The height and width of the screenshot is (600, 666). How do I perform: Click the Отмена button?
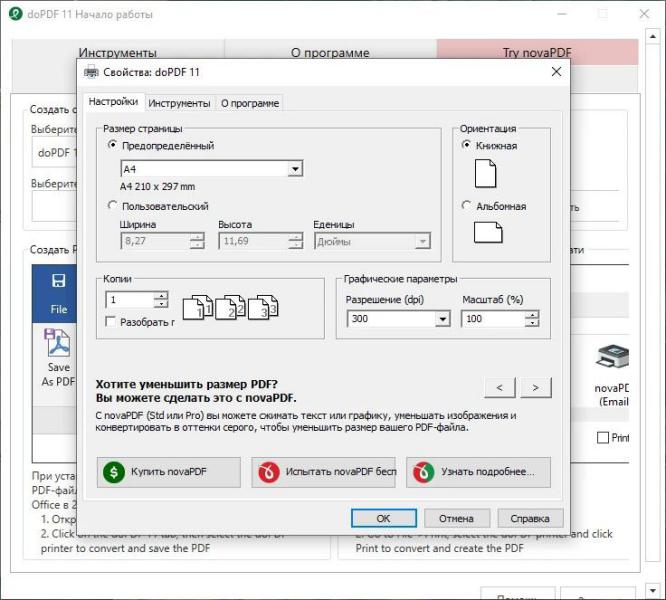click(457, 518)
